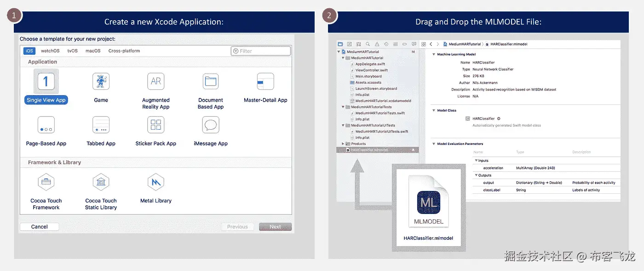This screenshot has width=644, height=271.
Task: Select the Document Based App template
Action: click(210, 91)
